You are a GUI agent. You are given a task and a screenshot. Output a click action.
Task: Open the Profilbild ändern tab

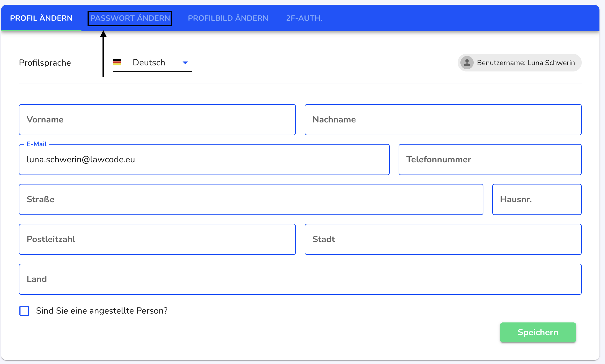228,18
